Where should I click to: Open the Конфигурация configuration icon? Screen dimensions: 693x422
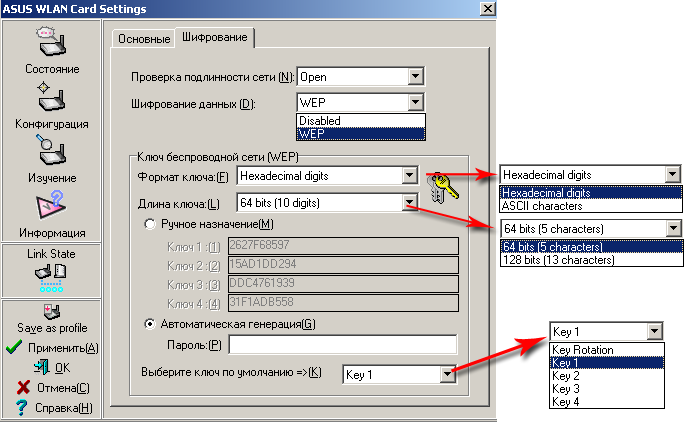coord(52,96)
